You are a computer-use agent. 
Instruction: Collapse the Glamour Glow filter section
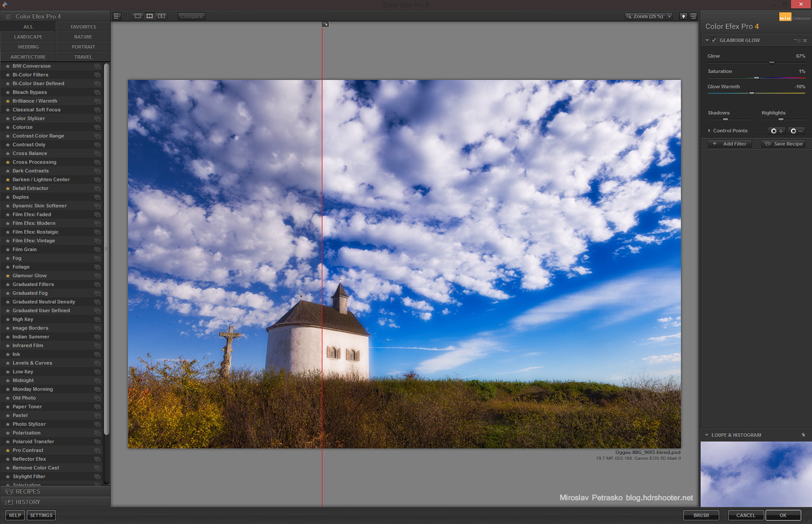[707, 40]
